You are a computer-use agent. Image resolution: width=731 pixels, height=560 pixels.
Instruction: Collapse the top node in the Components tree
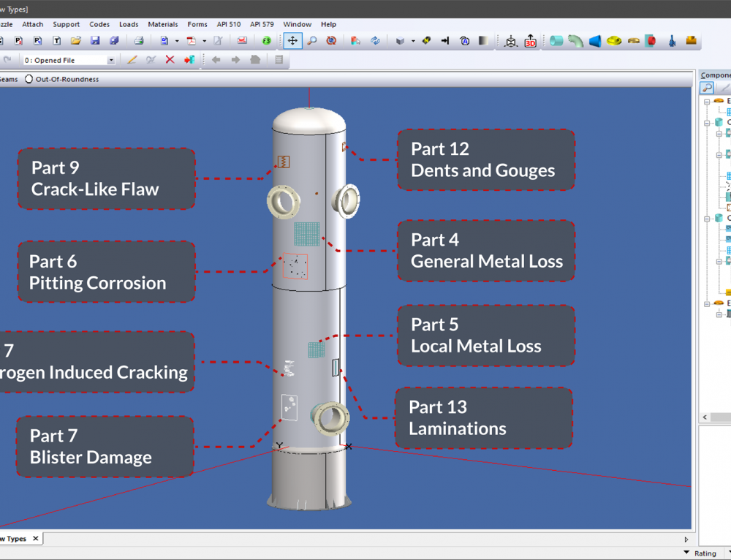(x=708, y=100)
